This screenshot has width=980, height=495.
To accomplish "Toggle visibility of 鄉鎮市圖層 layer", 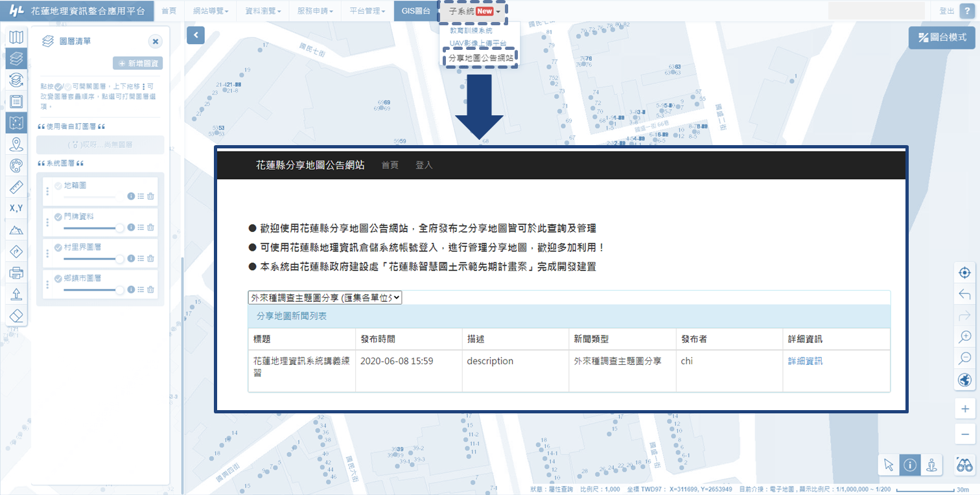I will point(58,279).
